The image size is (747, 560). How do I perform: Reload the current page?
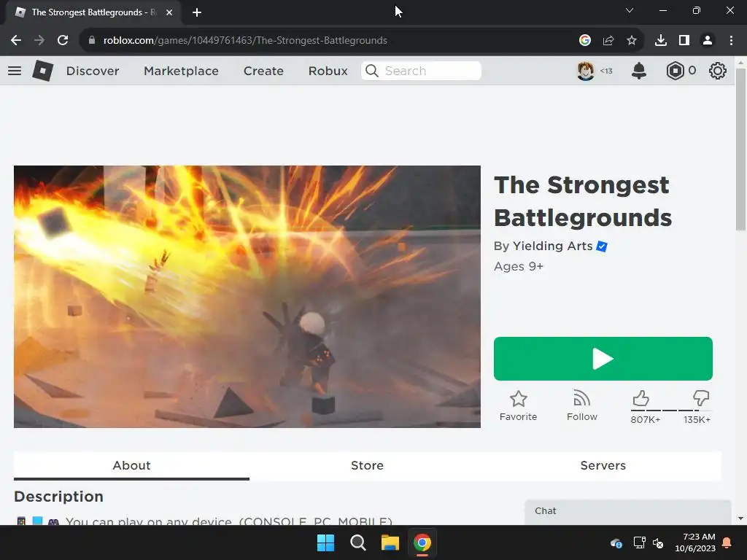click(63, 41)
